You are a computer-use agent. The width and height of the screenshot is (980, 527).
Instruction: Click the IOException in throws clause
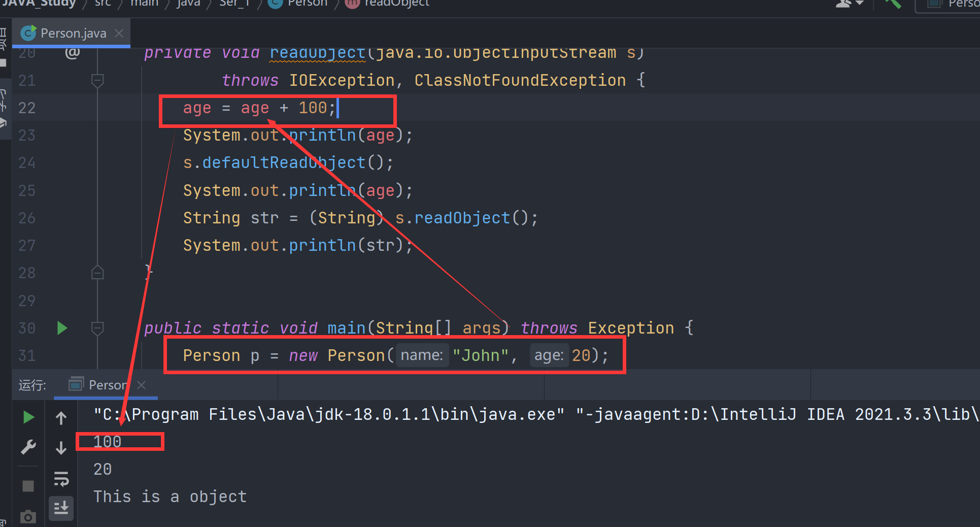tap(342, 80)
